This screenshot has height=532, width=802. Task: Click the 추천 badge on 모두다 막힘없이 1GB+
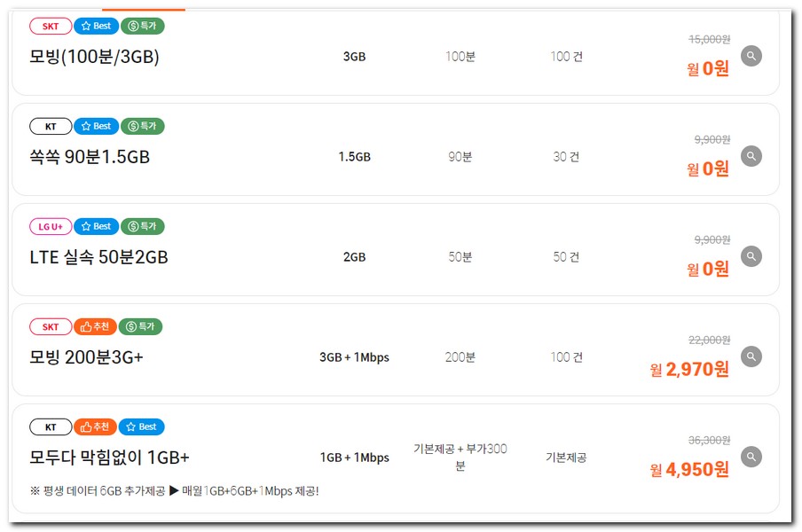tap(96, 427)
